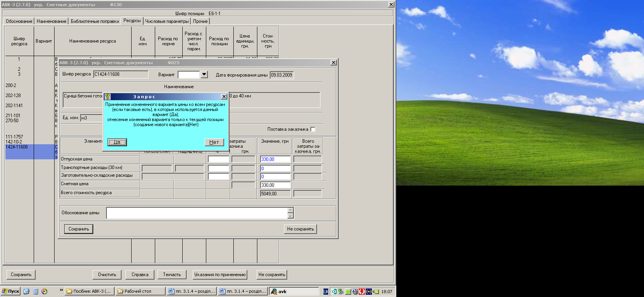Image resolution: width=644 pixels, height=297 pixels.
Task: Click Указания по применению button
Action: [220, 275]
